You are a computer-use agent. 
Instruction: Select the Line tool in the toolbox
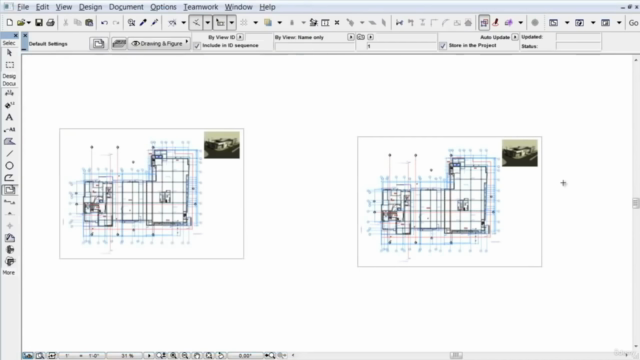click(x=9, y=153)
